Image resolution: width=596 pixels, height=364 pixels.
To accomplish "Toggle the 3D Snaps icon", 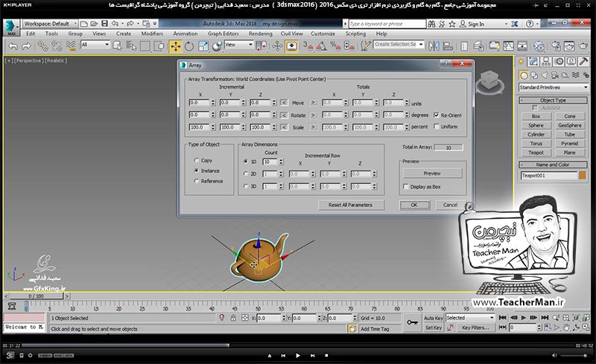I will click(x=308, y=46).
